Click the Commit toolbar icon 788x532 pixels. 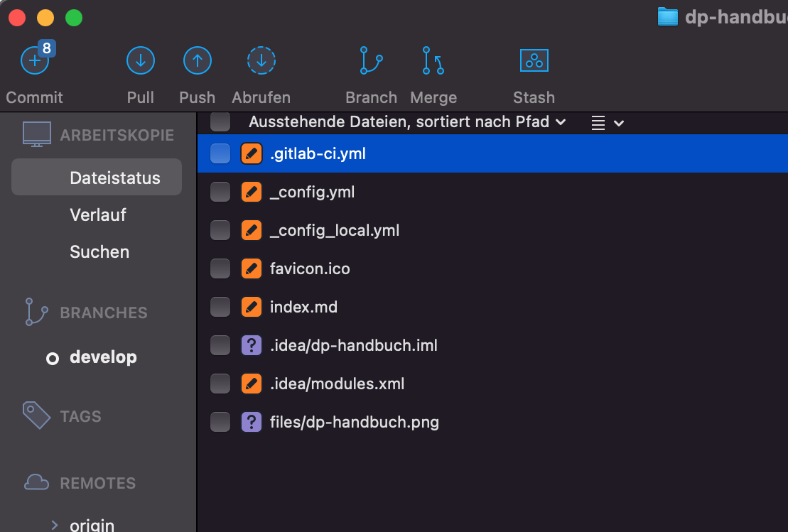pos(34,62)
